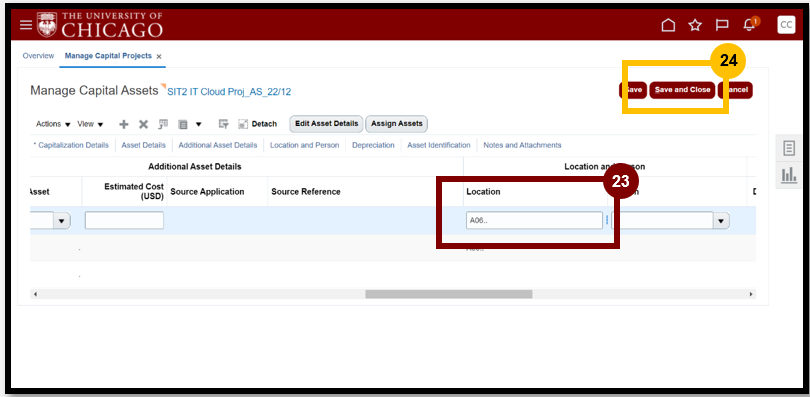The height and width of the screenshot is (397, 810).
Task: Click Edit Asset Details button
Action: click(326, 124)
